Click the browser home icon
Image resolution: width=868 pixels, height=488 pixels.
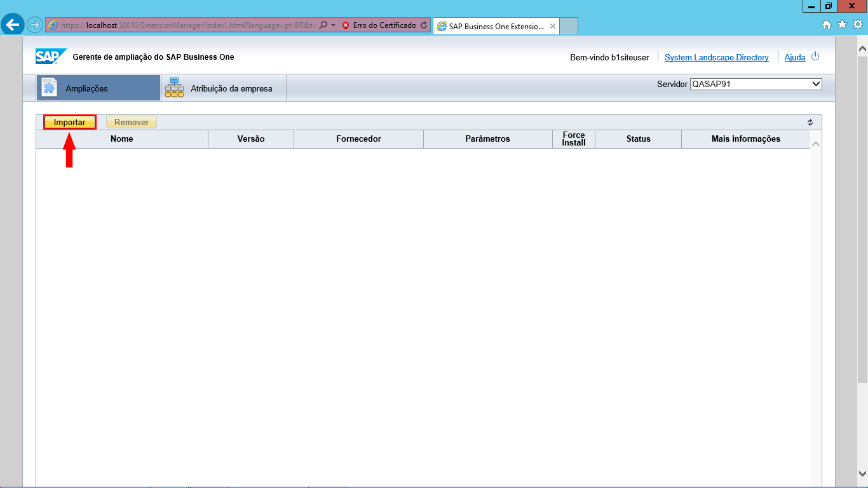[827, 25]
